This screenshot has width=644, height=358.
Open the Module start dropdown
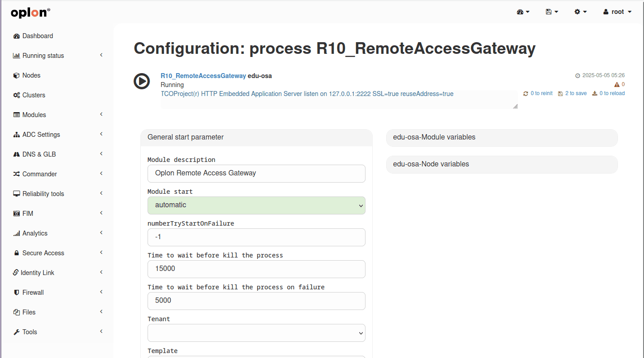257,205
